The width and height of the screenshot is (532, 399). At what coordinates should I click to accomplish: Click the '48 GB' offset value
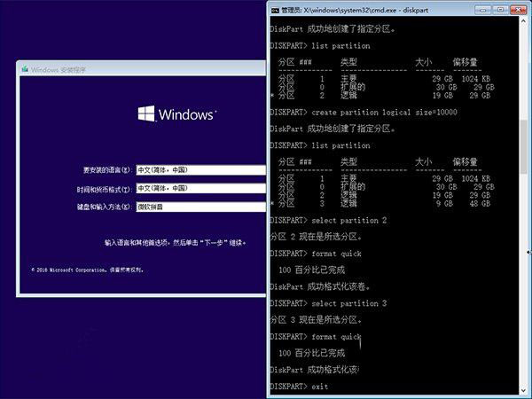tap(480, 204)
